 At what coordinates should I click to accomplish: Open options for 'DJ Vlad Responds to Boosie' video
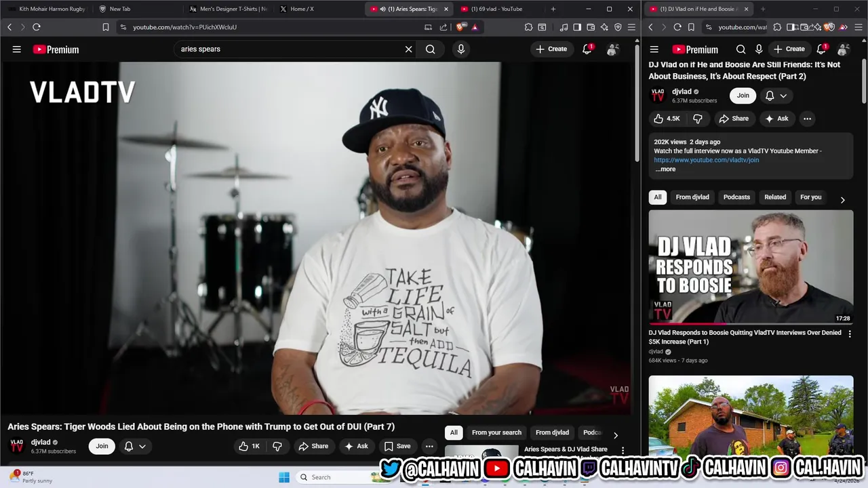click(850, 333)
